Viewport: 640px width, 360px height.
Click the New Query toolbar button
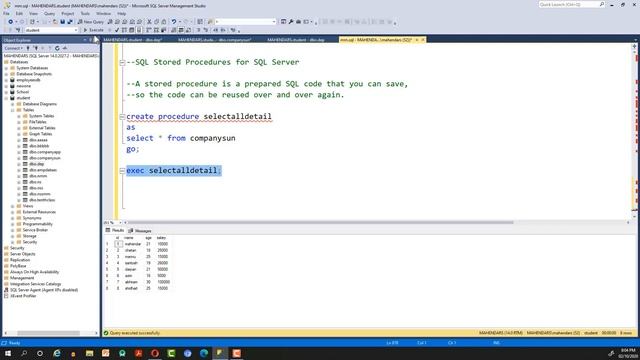91,22
